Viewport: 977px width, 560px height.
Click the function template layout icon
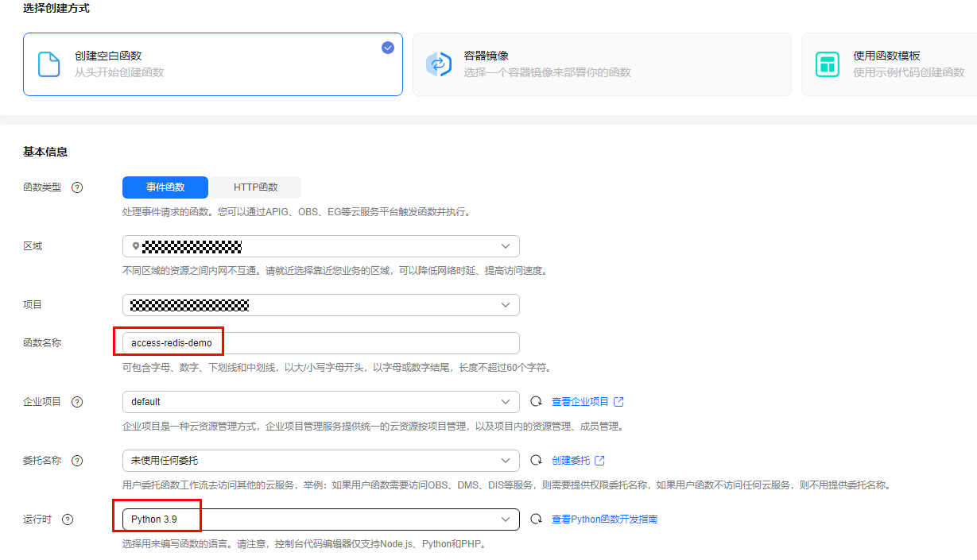pyautogui.click(x=828, y=64)
